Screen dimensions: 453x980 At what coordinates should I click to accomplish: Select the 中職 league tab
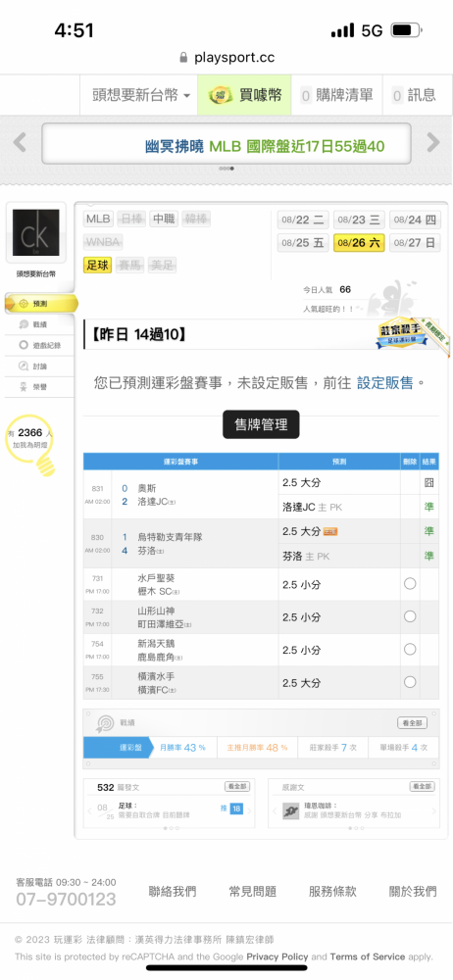pos(164,220)
